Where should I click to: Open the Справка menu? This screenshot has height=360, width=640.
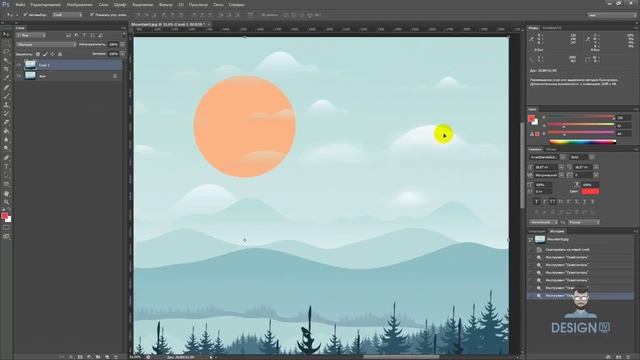pos(236,4)
